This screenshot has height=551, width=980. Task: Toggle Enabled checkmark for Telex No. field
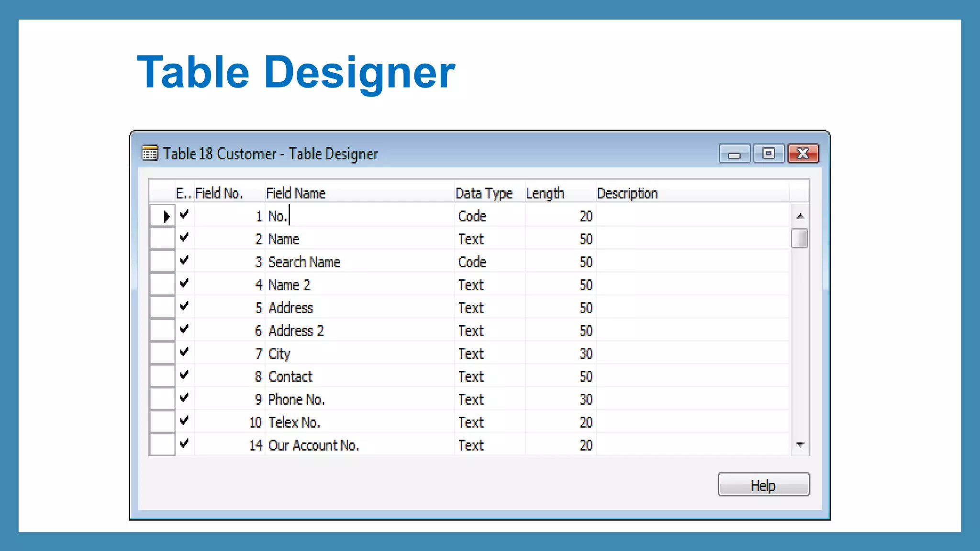[x=184, y=421]
